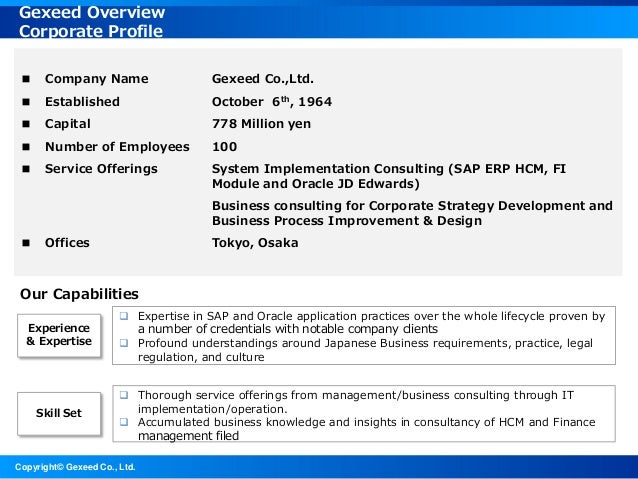Click 'Module and Oracle JD Edwards)' line

tap(316, 184)
